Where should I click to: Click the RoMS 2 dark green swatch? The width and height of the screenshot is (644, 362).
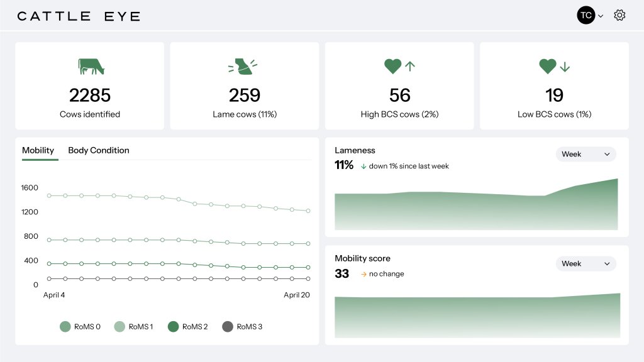coord(174,327)
